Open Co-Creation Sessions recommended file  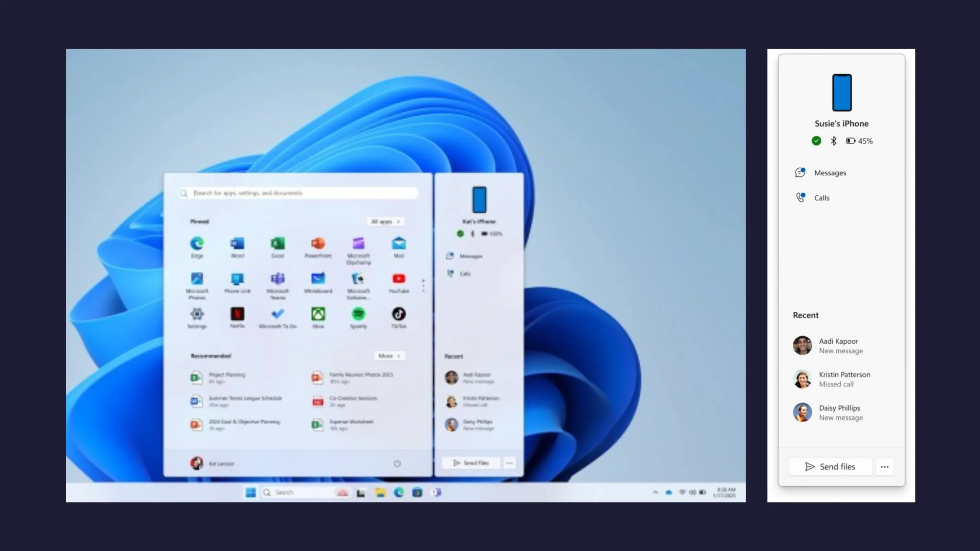(345, 401)
